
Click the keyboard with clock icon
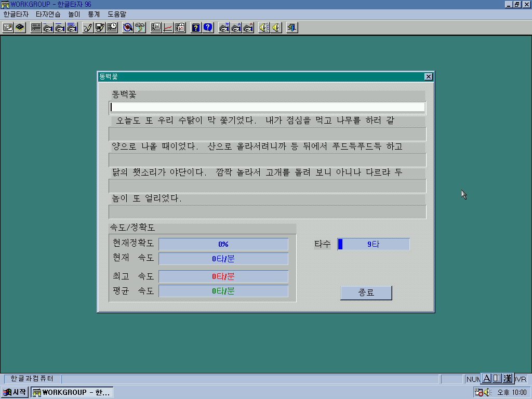(x=112, y=28)
